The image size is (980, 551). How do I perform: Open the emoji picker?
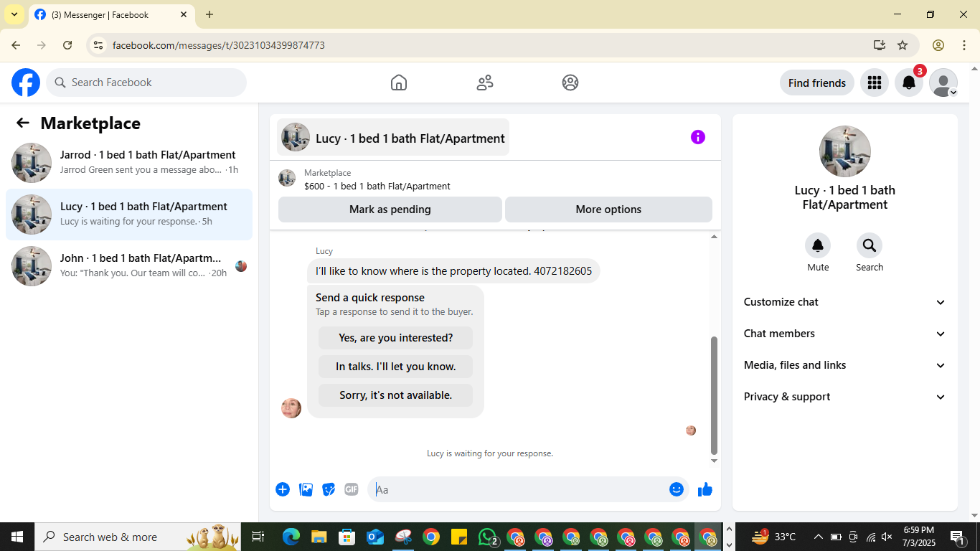(x=677, y=489)
